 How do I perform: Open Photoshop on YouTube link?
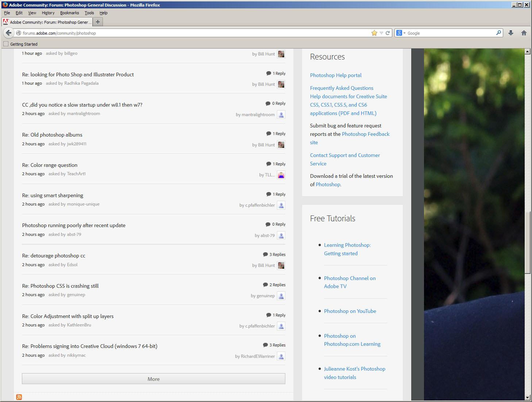(350, 311)
